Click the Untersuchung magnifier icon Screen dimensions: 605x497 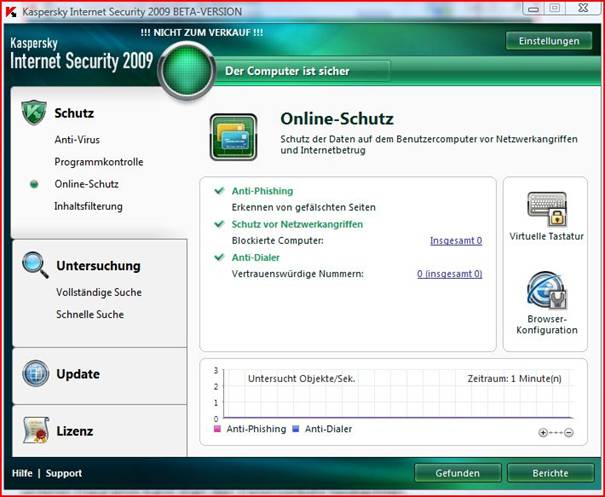click(35, 265)
